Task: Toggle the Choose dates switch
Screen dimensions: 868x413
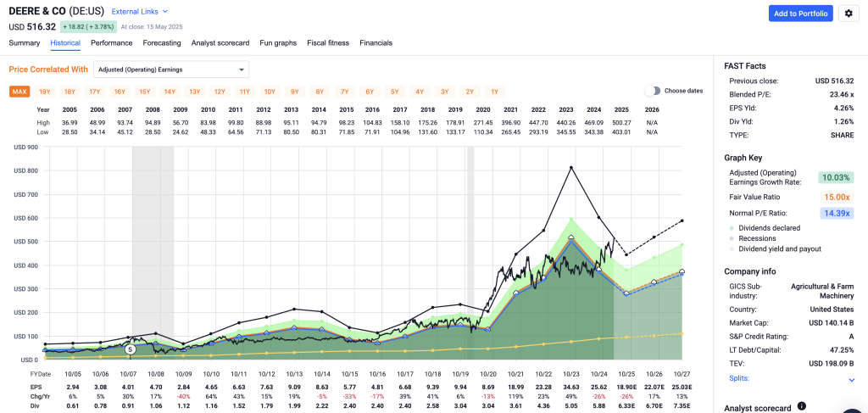Action: (652, 91)
